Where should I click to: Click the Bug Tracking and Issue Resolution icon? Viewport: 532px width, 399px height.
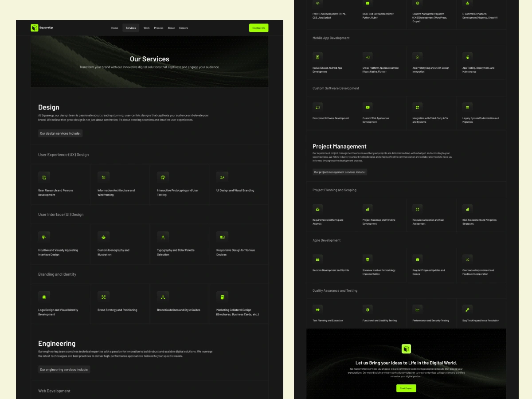[x=467, y=309]
